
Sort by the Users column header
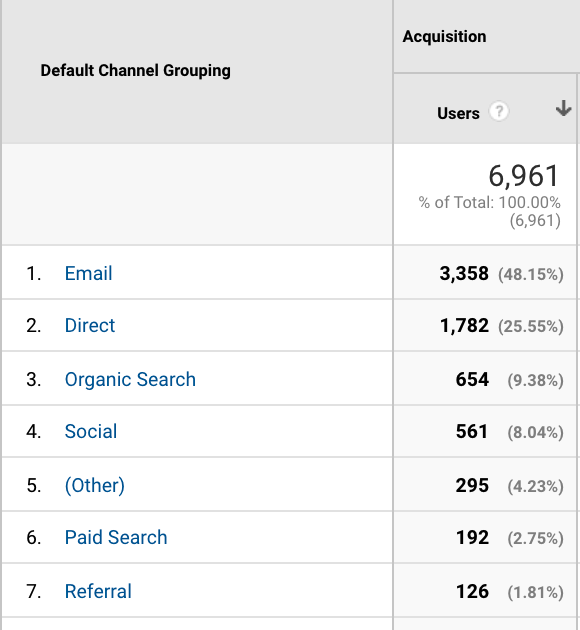point(458,113)
